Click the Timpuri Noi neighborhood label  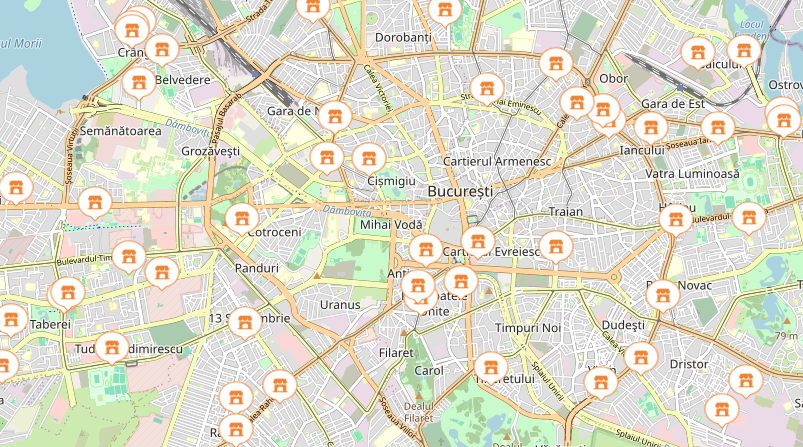point(528,328)
